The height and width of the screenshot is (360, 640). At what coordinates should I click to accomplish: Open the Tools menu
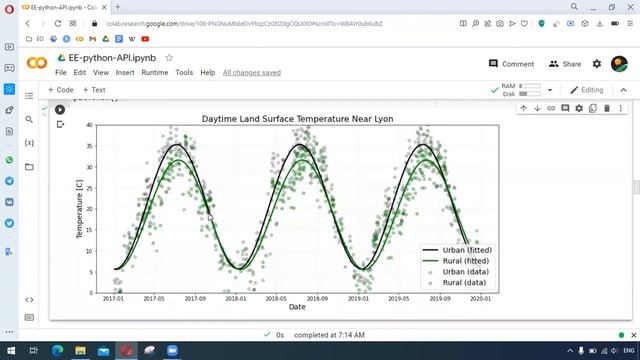[x=184, y=73]
